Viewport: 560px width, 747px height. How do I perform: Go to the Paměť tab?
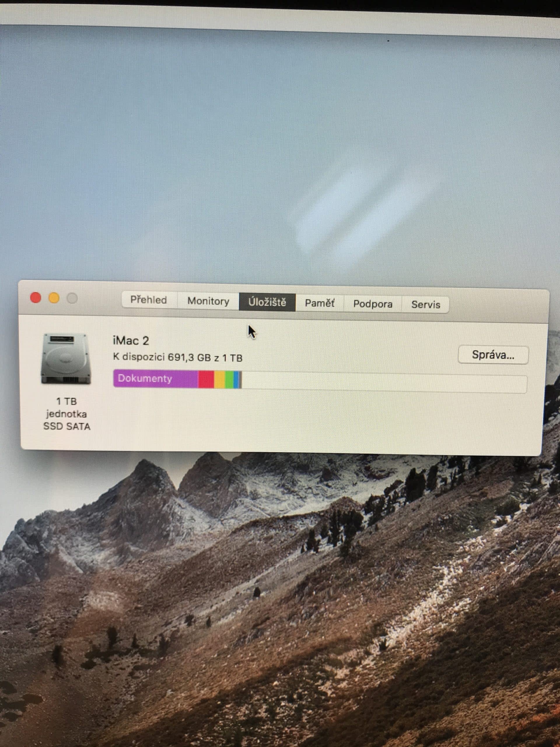319,303
